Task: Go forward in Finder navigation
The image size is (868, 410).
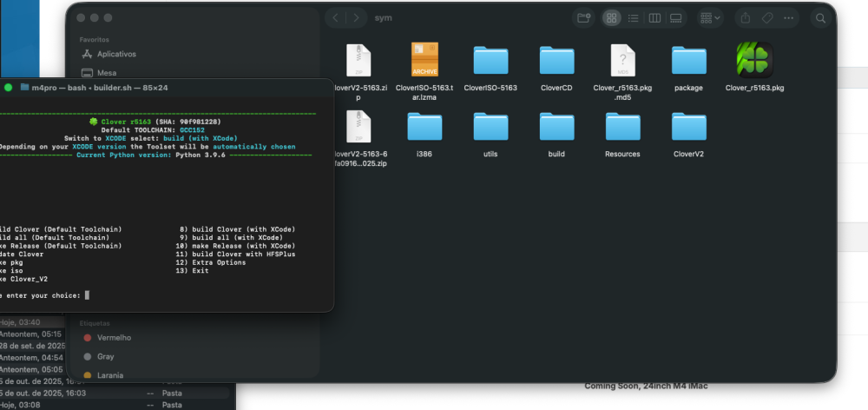Action: coord(356,17)
